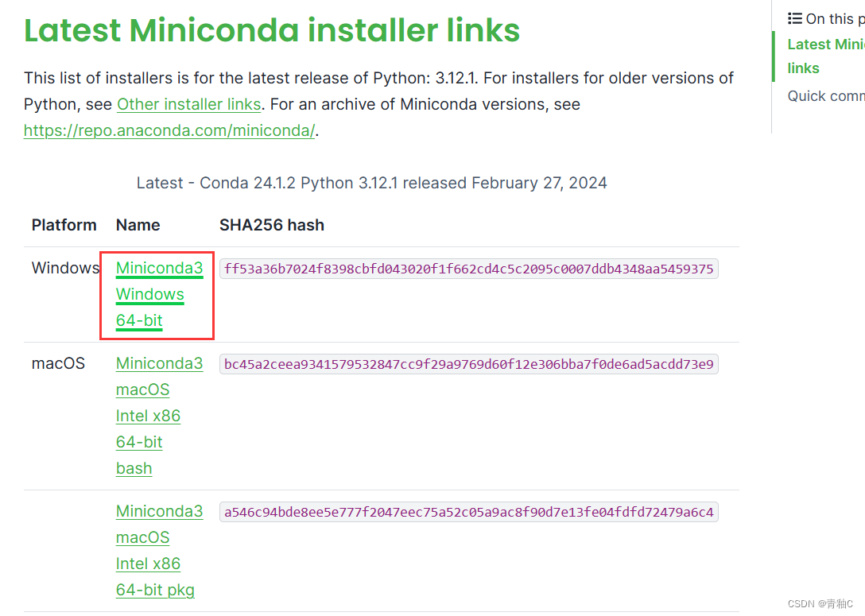Click "Intel x86" in the macOS bash row
Viewport: 865px width, 616px height.
click(148, 416)
